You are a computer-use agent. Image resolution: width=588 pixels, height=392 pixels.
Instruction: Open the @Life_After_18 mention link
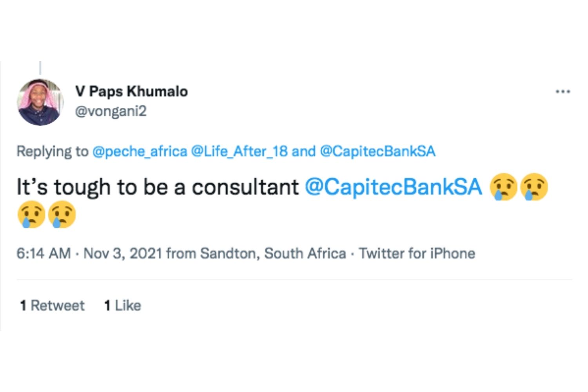point(239,151)
